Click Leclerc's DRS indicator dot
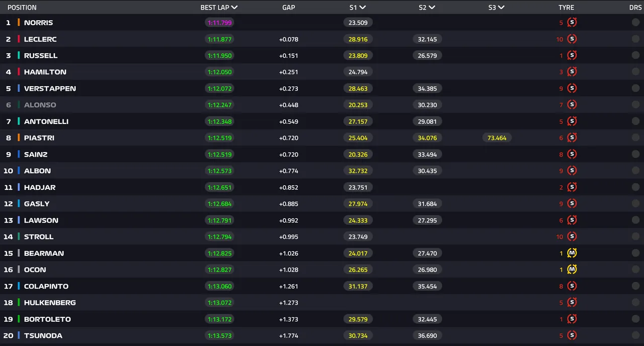The height and width of the screenshot is (346, 644). click(635, 39)
